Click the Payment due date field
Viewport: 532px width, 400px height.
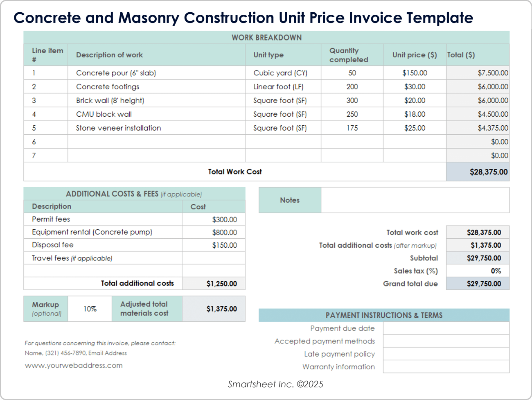[446, 328]
